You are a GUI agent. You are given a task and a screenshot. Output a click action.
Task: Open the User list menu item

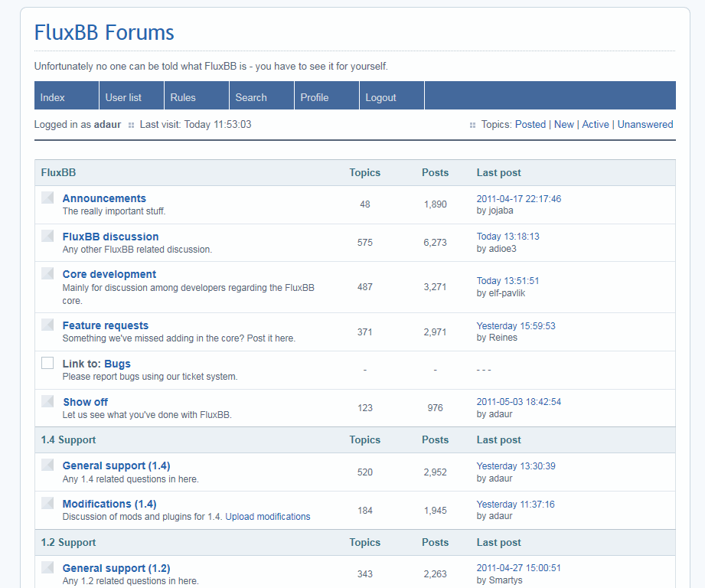click(123, 97)
